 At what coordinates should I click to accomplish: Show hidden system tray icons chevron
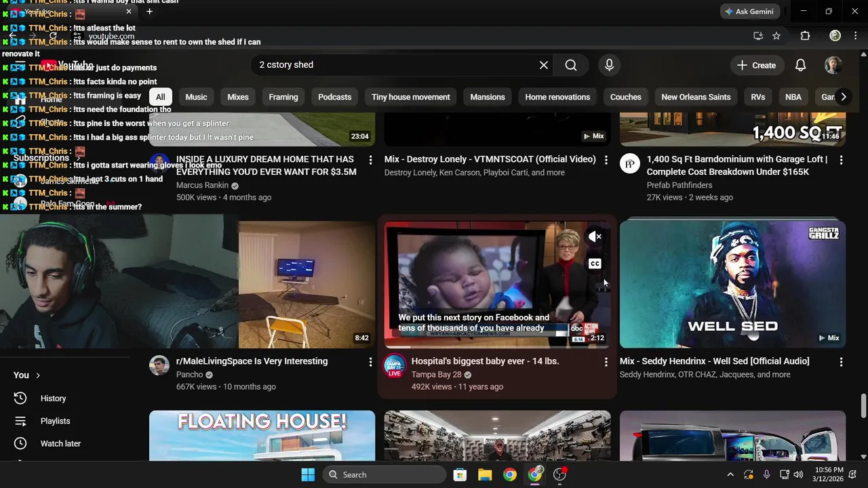[730, 474]
